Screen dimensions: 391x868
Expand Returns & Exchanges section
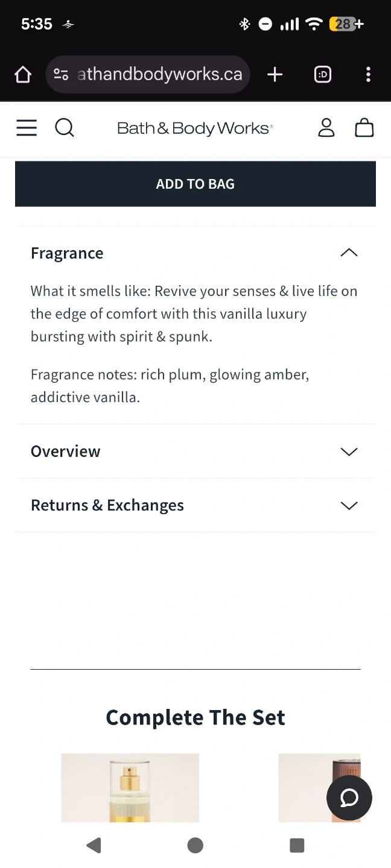pos(349,505)
